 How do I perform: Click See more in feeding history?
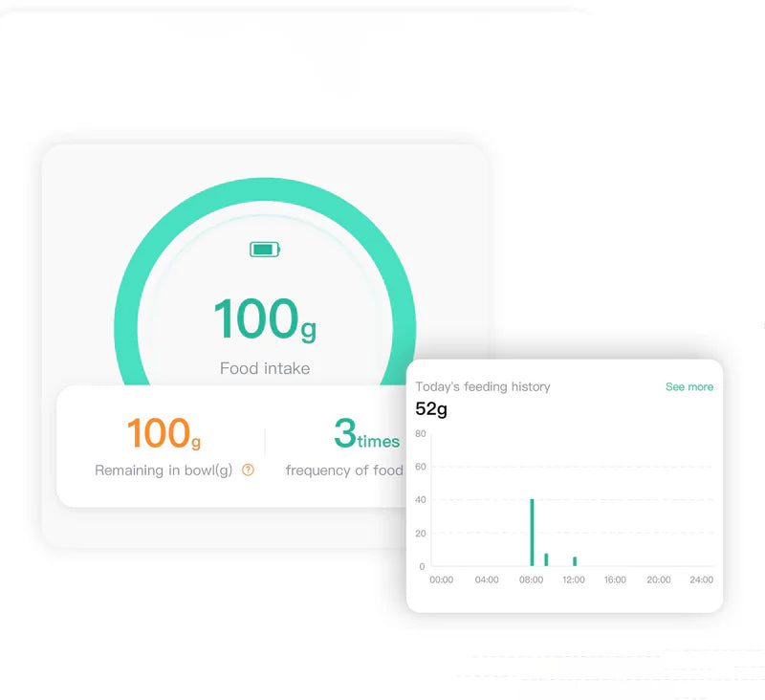(688, 387)
